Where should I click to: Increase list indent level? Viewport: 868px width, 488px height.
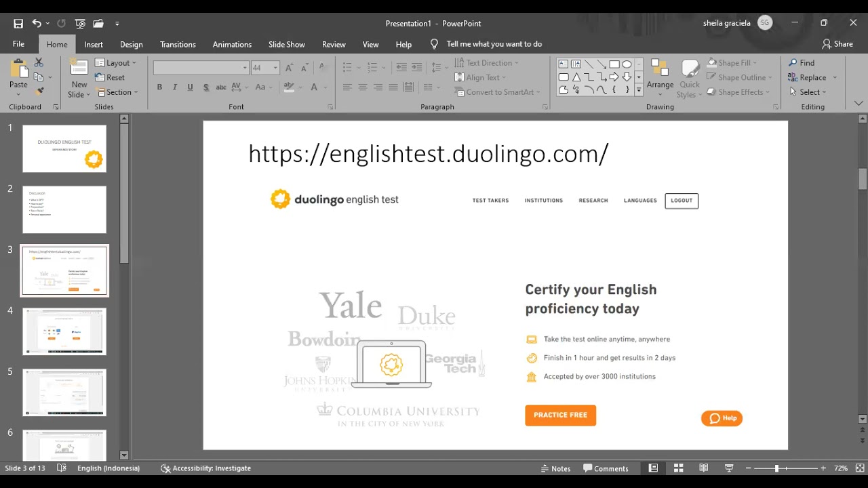[417, 67]
